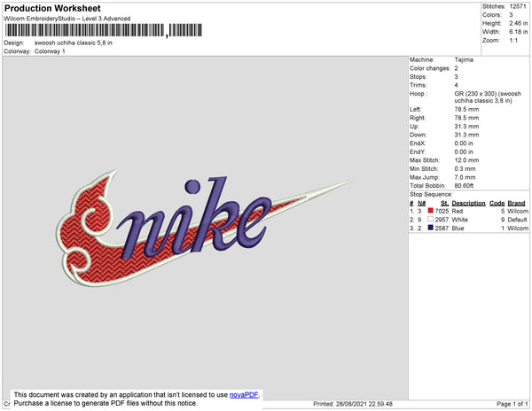Click the thread number 7025

pyautogui.click(x=442, y=211)
